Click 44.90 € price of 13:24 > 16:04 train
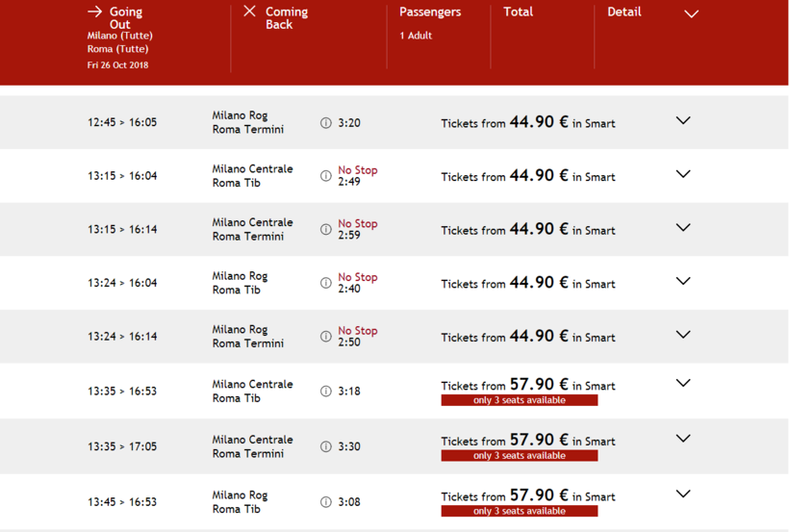Image resolution: width=789 pixels, height=532 pixels. (539, 283)
